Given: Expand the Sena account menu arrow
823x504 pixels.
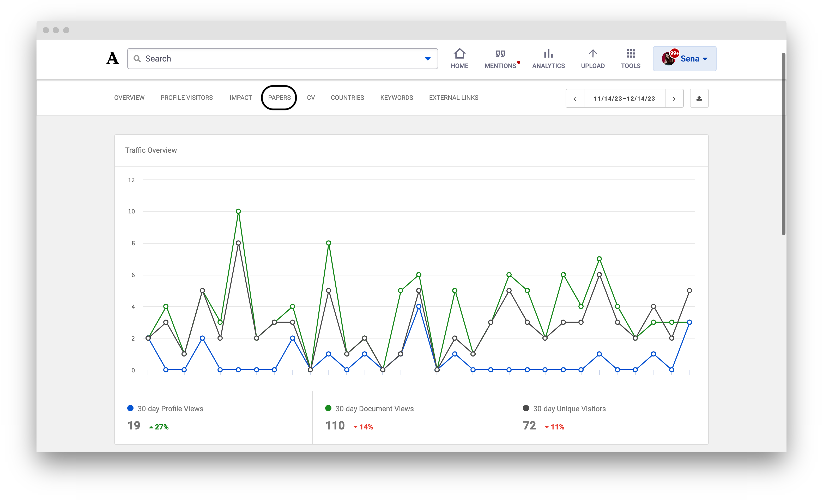Looking at the screenshot, I should 705,59.
